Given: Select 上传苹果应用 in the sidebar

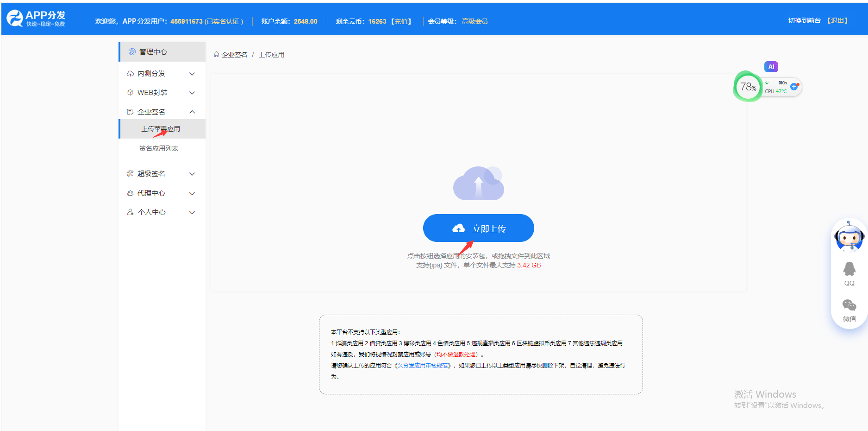Looking at the screenshot, I should [x=161, y=129].
